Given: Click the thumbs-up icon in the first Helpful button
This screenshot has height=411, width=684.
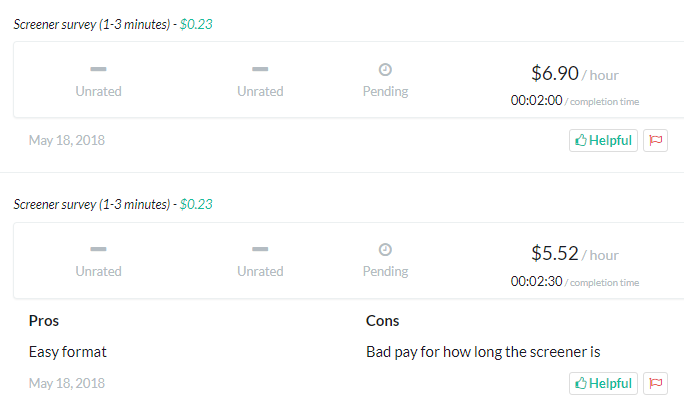Looking at the screenshot, I should pyautogui.click(x=581, y=140).
